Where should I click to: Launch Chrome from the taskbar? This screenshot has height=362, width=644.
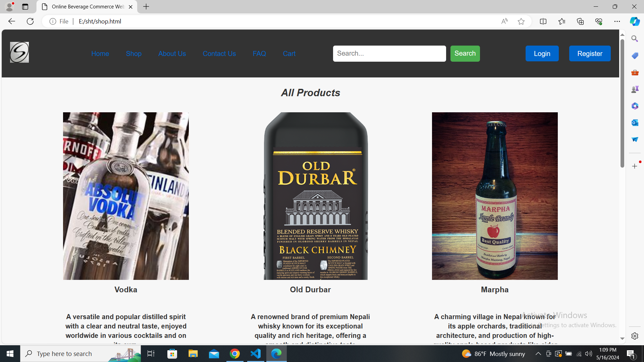click(x=235, y=354)
